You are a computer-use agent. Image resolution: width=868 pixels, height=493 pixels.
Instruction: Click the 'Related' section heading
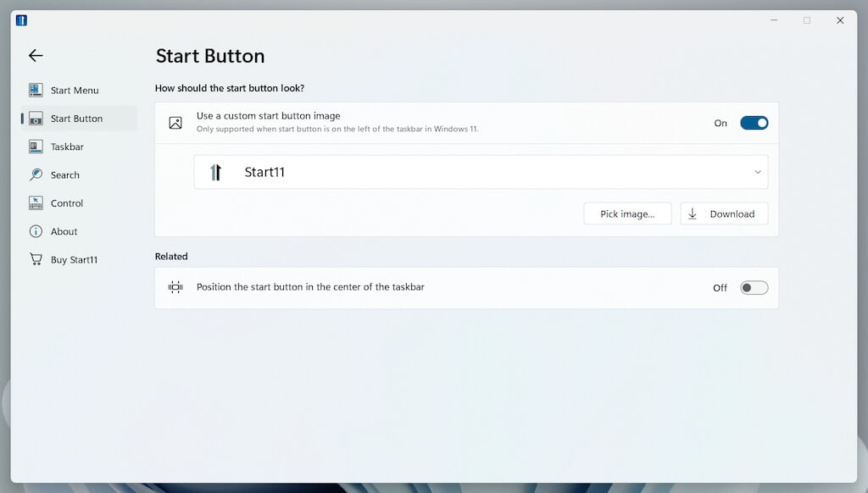[171, 256]
